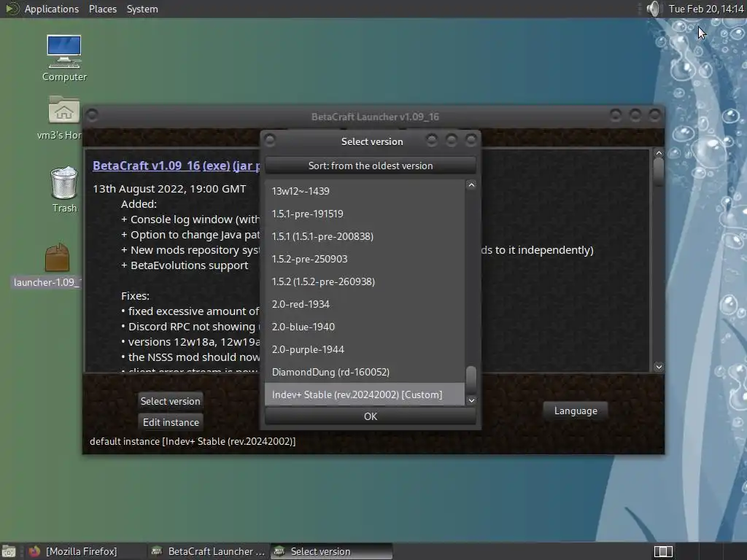Select the launcher-1.09 package icon on desktop
Image resolution: width=747 pixels, height=560 pixels.
57,257
